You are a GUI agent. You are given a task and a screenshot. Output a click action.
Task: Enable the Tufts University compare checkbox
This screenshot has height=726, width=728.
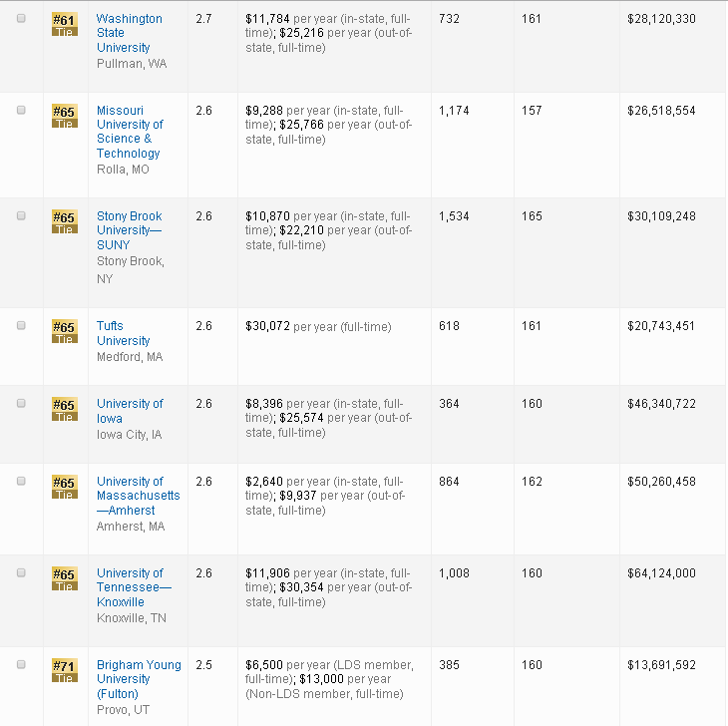pos(21,326)
